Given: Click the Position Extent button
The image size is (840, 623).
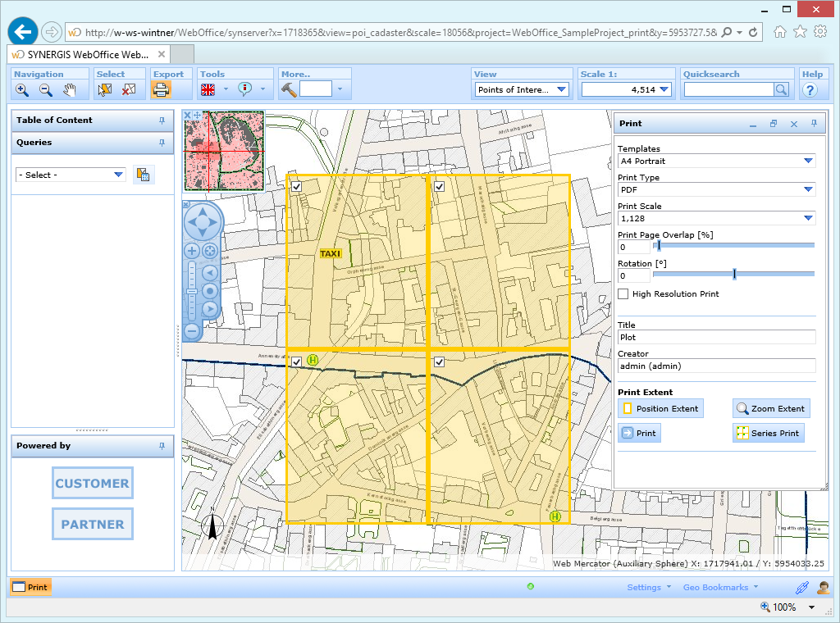Looking at the screenshot, I should 660,408.
